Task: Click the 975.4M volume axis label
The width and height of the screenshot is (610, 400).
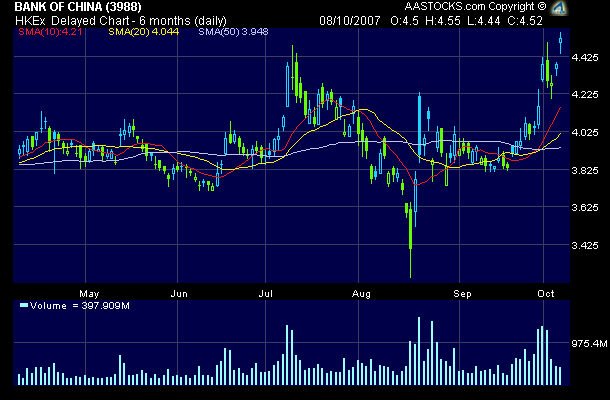Action: [589, 344]
